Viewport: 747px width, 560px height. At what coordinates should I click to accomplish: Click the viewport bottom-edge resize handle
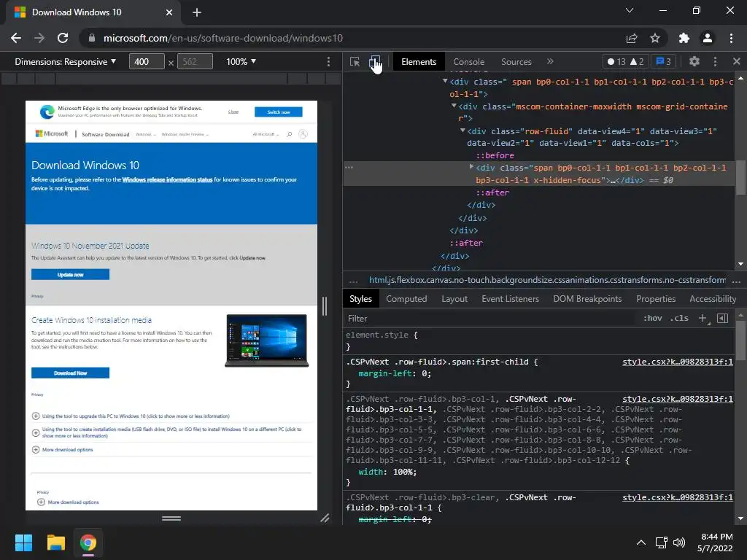171,518
